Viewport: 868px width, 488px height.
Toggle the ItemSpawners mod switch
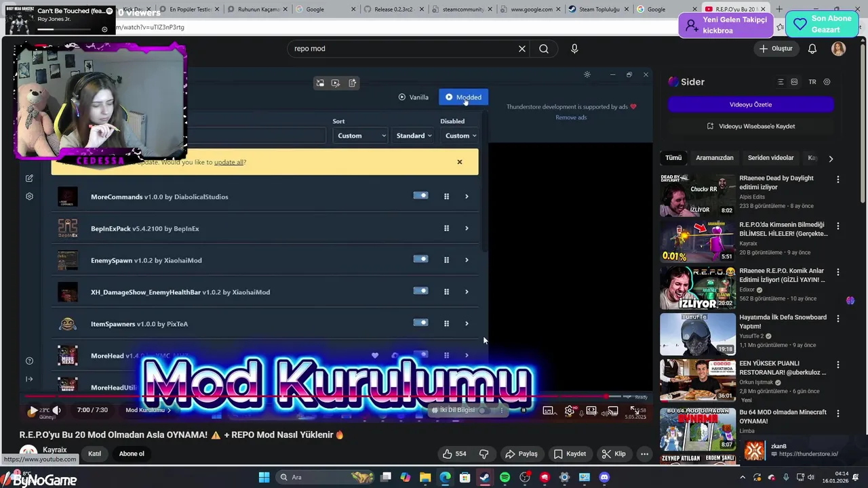(420, 323)
